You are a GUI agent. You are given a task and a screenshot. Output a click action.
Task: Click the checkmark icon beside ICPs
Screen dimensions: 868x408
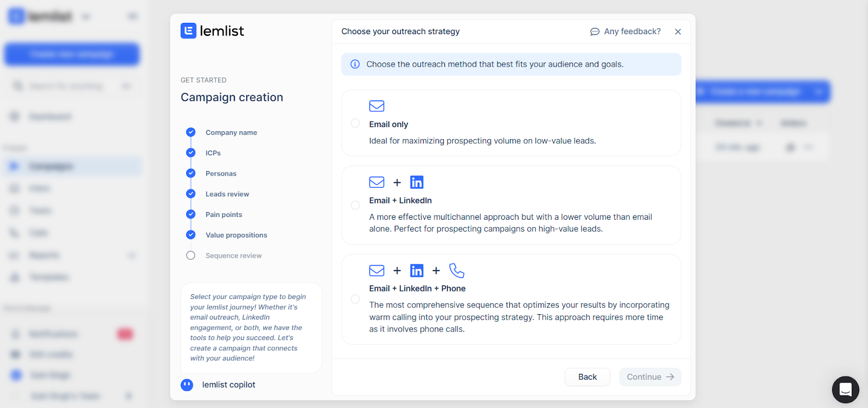[190, 152]
